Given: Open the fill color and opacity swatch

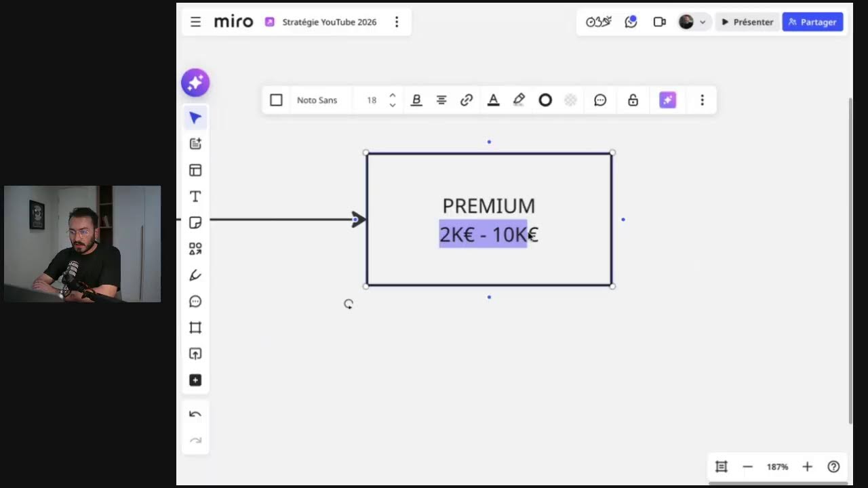Looking at the screenshot, I should (x=571, y=100).
